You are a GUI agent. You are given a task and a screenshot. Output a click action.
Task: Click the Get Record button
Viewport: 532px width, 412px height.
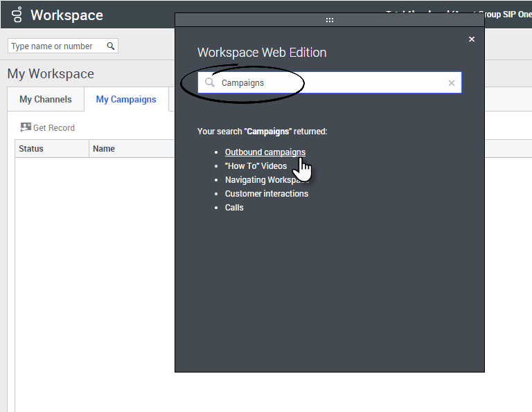tap(47, 127)
